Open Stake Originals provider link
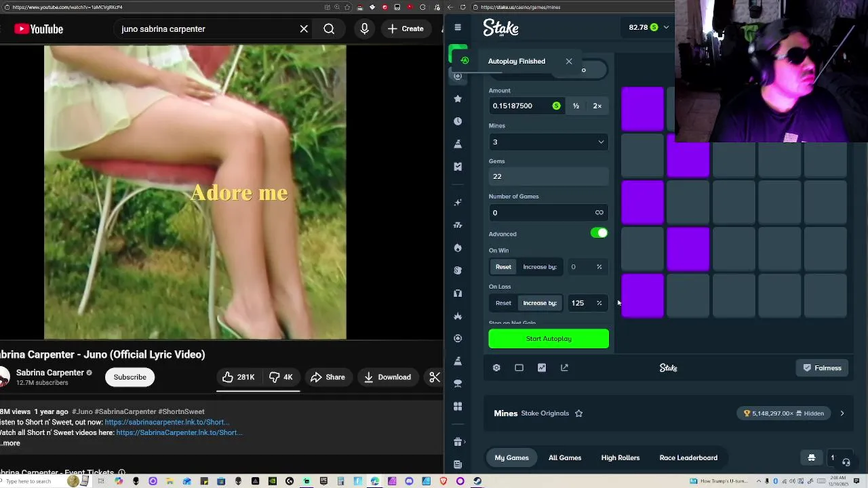Viewport: 868px width, 488px height. [x=545, y=413]
